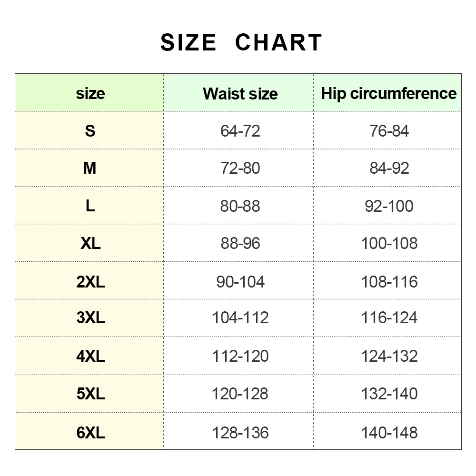Viewport: 476px width, 476px height.
Task: Choose the XL size row label
Action: 90,243
